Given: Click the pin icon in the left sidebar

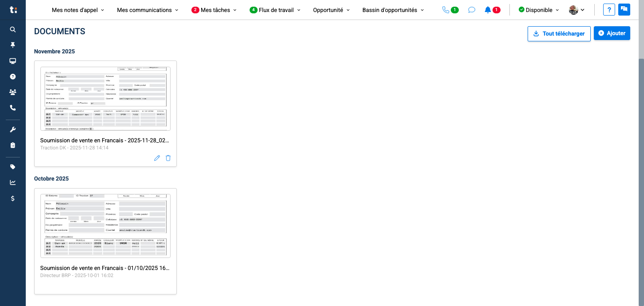Looking at the screenshot, I should [12, 44].
